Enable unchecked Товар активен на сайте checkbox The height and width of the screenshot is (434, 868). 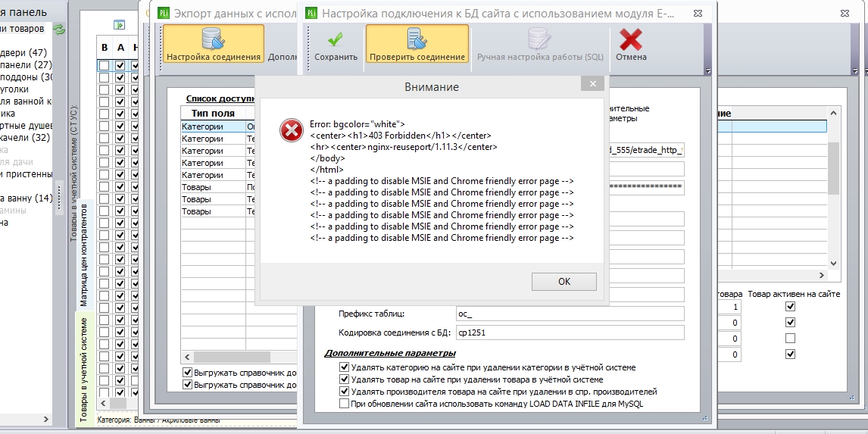coord(790,339)
